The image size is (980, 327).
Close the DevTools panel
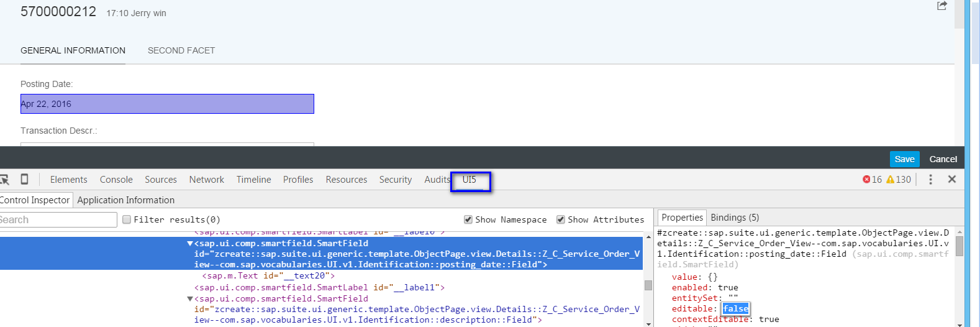pyautogui.click(x=951, y=179)
